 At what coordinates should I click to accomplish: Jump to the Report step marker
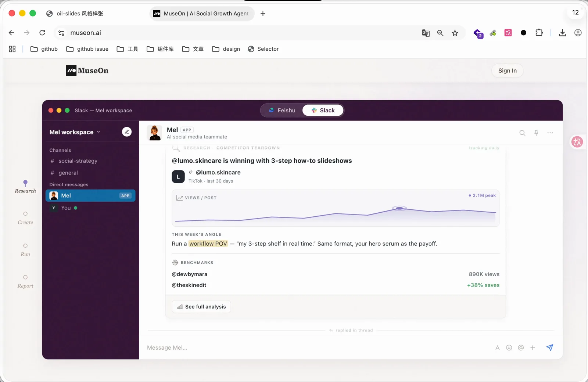25,282
